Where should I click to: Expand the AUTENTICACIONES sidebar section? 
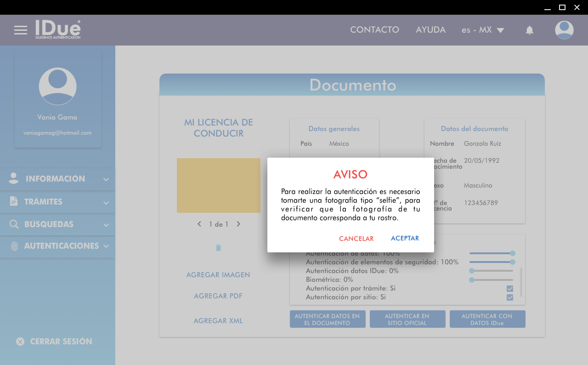57,246
